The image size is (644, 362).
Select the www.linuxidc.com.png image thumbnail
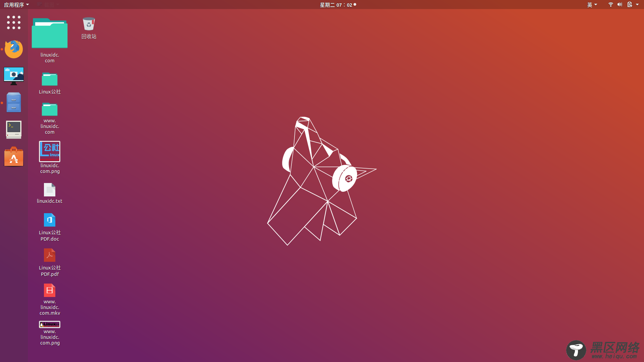pos(50,324)
